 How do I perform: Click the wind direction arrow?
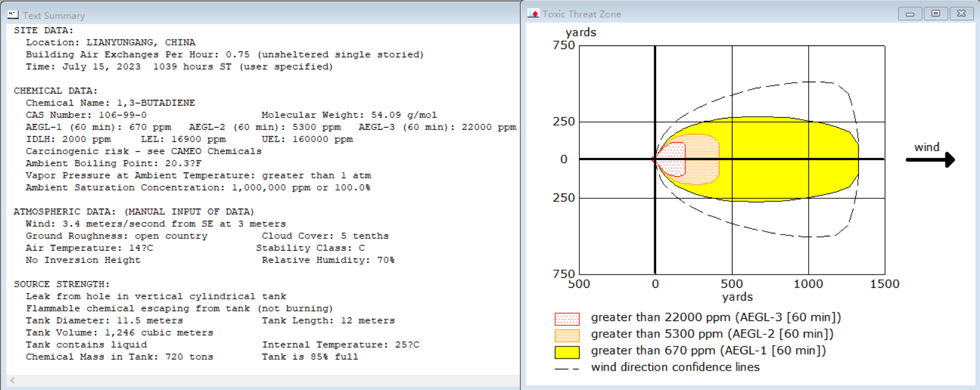point(930,160)
